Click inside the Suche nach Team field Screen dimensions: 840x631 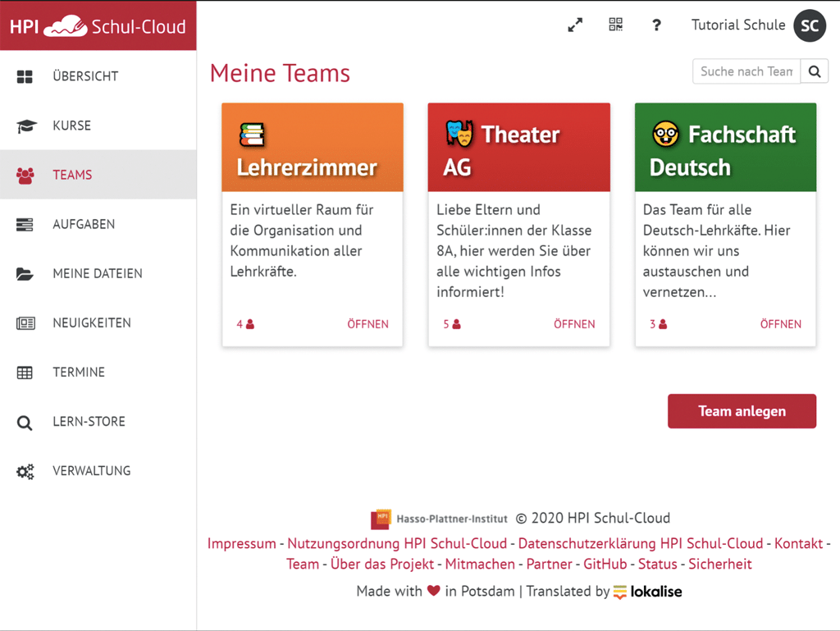point(745,71)
